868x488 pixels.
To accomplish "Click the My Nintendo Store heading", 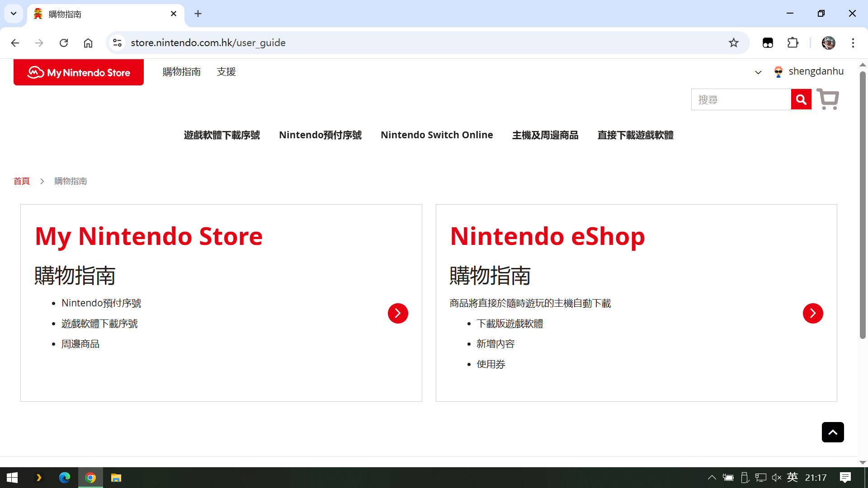I will (149, 236).
